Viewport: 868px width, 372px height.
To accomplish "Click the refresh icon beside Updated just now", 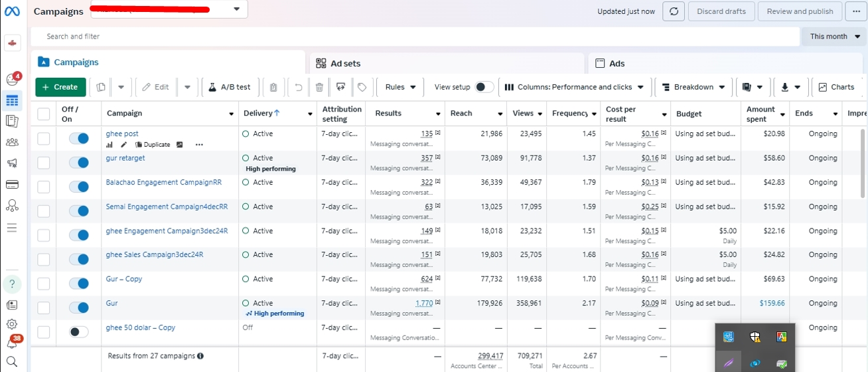I will pyautogui.click(x=673, y=11).
